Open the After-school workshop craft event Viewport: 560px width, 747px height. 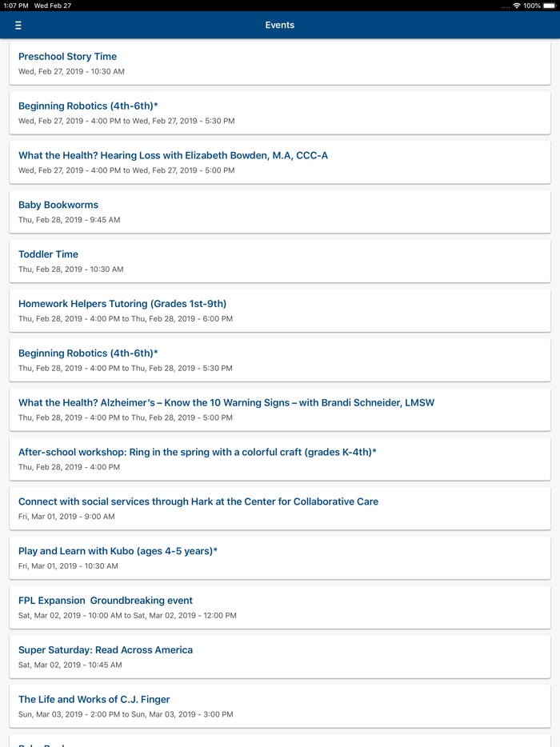280,459
